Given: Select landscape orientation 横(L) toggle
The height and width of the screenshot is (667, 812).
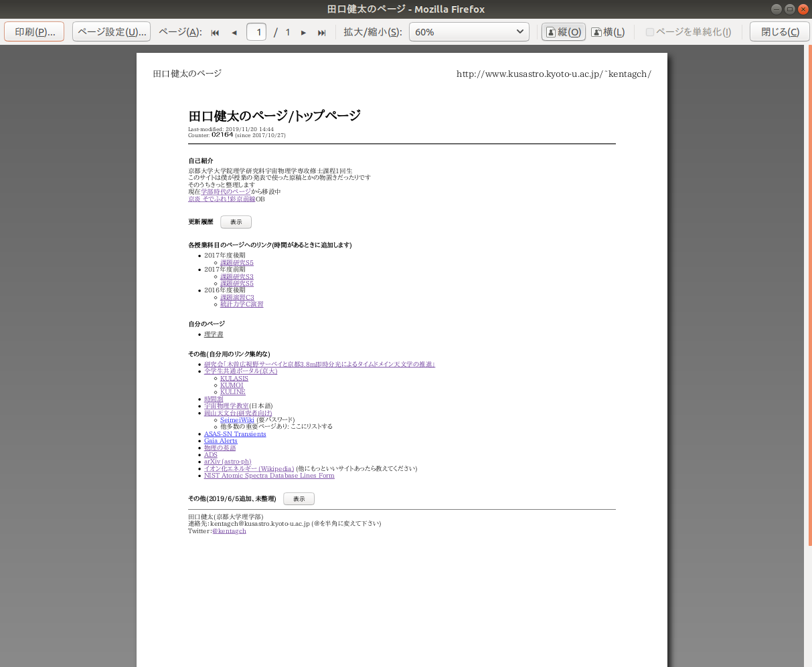Looking at the screenshot, I should [608, 32].
